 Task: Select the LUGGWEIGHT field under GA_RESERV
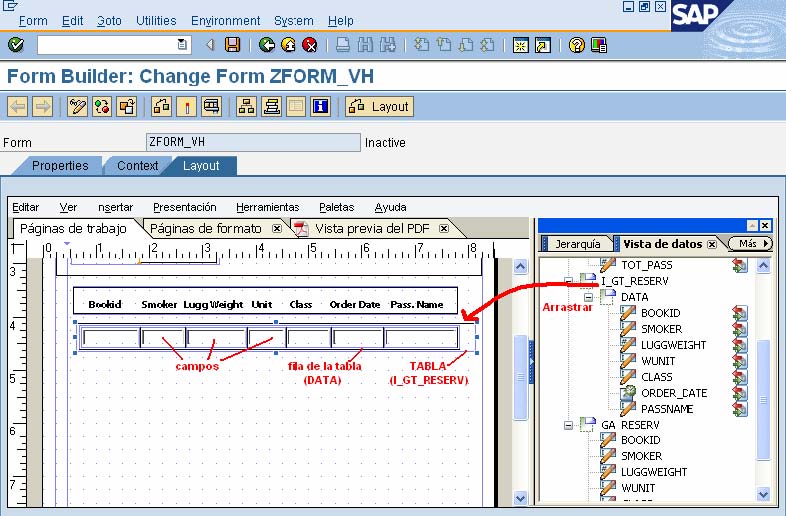pos(654,472)
